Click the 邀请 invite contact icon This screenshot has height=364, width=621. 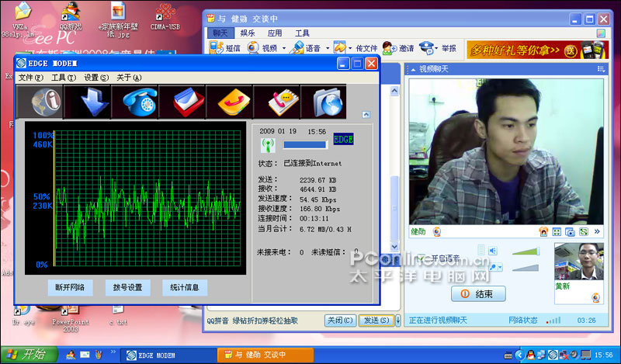click(x=389, y=48)
